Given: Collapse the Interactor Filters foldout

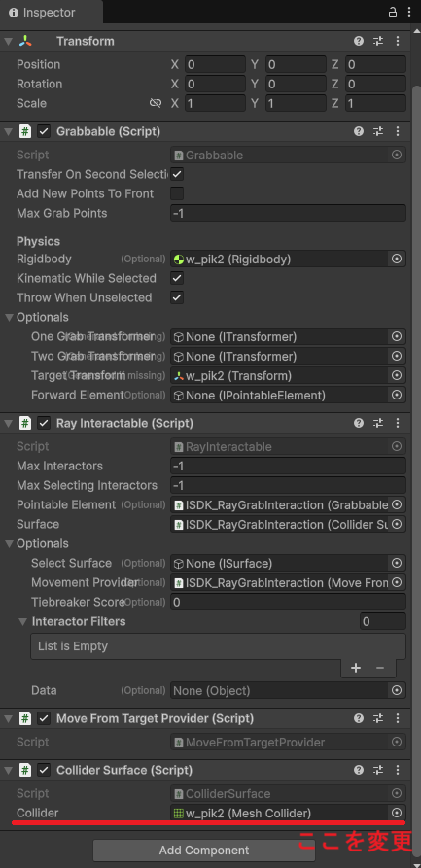Looking at the screenshot, I should pyautogui.click(x=22, y=622).
